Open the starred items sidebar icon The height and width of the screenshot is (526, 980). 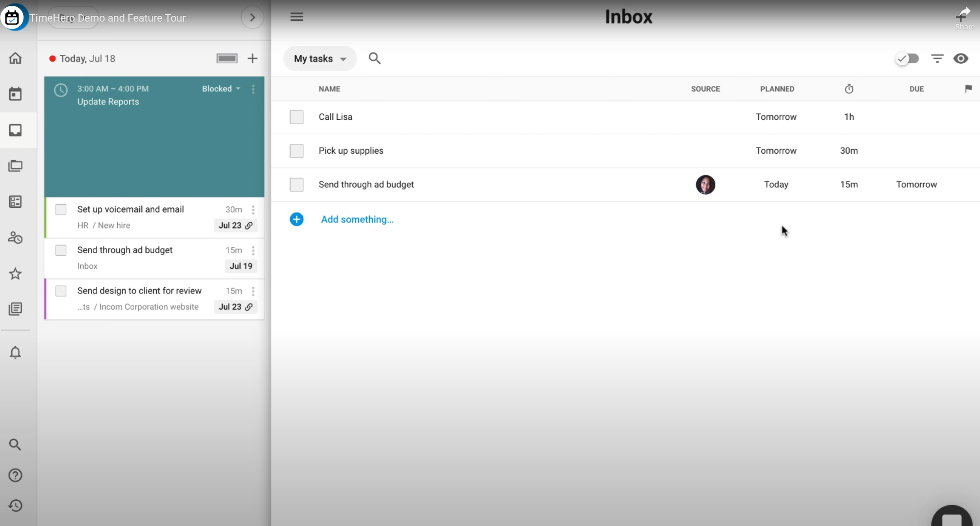click(15, 274)
